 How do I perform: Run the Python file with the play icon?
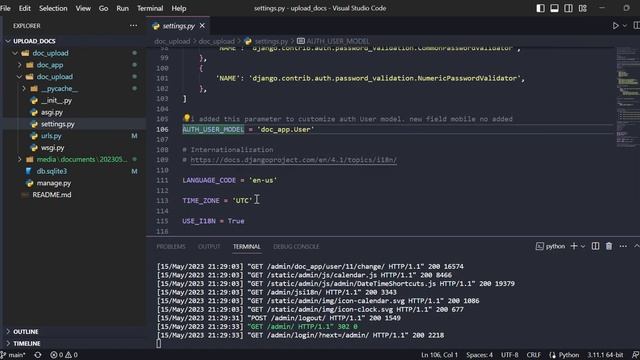[x=616, y=26]
